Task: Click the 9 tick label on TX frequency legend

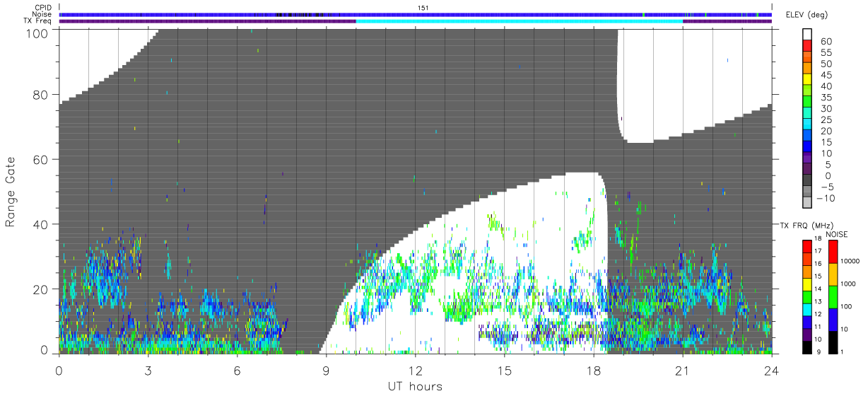Action: [x=818, y=351]
